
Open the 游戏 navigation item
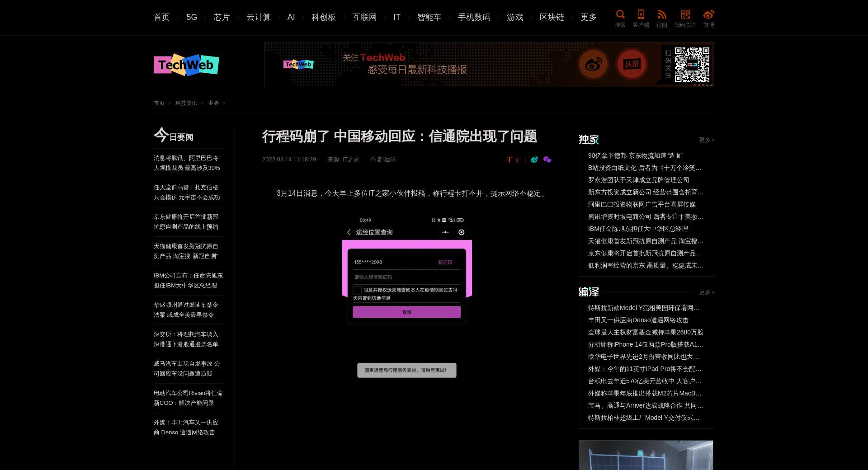coord(515,17)
